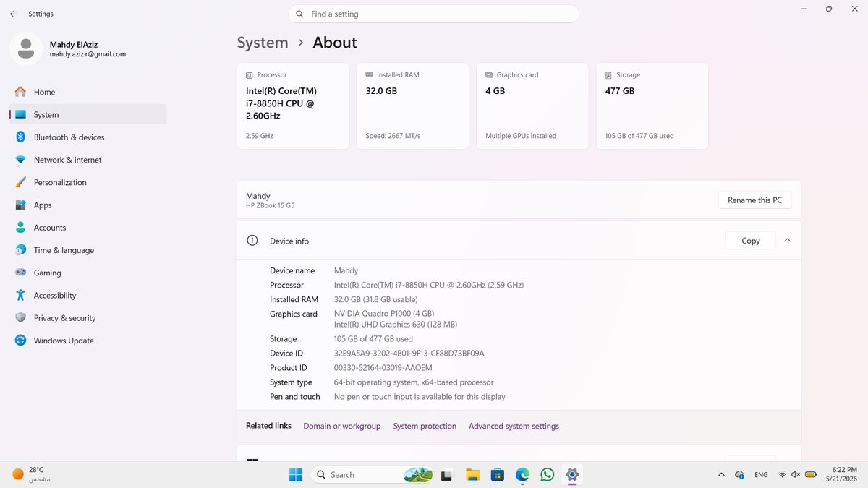Open Microsoft Edge from the taskbar
The width and height of the screenshot is (868, 488).
(522, 475)
